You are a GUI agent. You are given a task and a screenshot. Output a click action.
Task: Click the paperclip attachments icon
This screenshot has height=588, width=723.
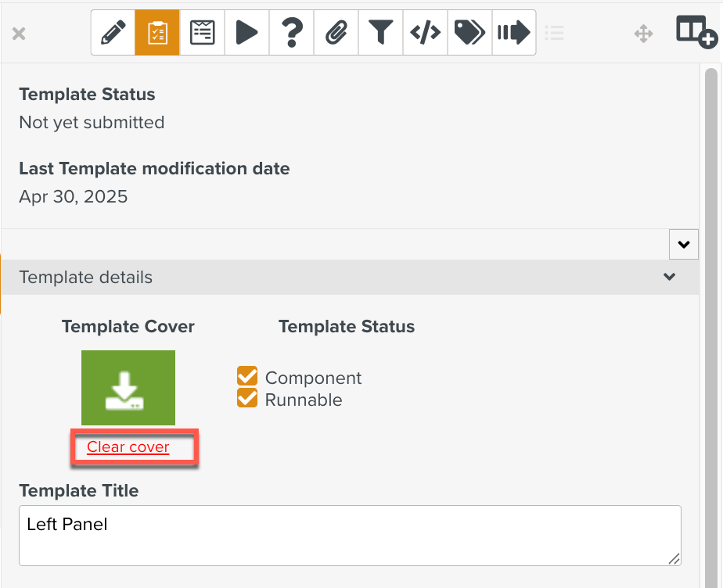tap(336, 33)
